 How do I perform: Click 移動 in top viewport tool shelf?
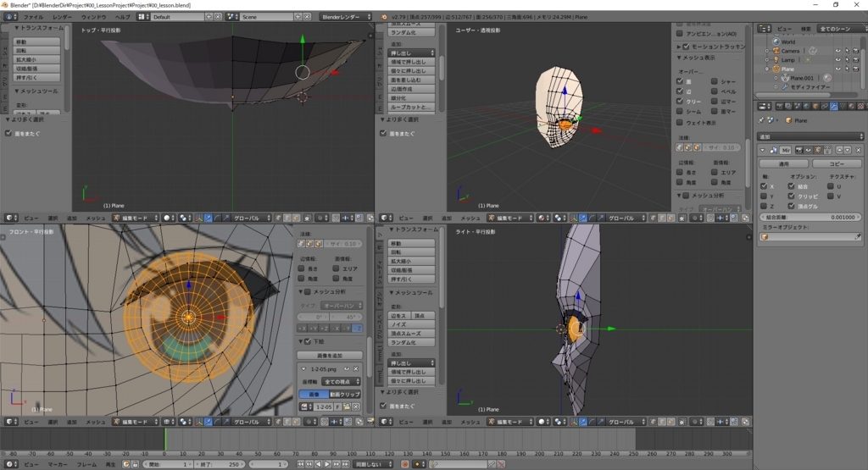[36, 41]
